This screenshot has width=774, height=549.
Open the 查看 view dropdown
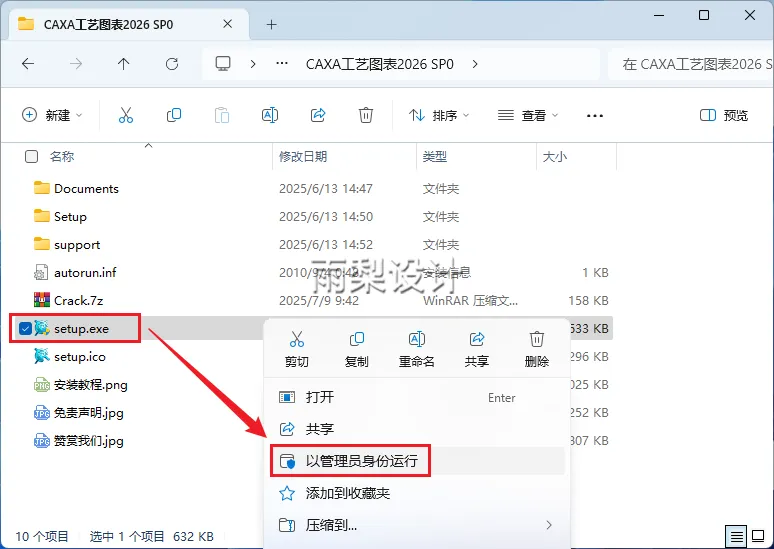(x=528, y=116)
